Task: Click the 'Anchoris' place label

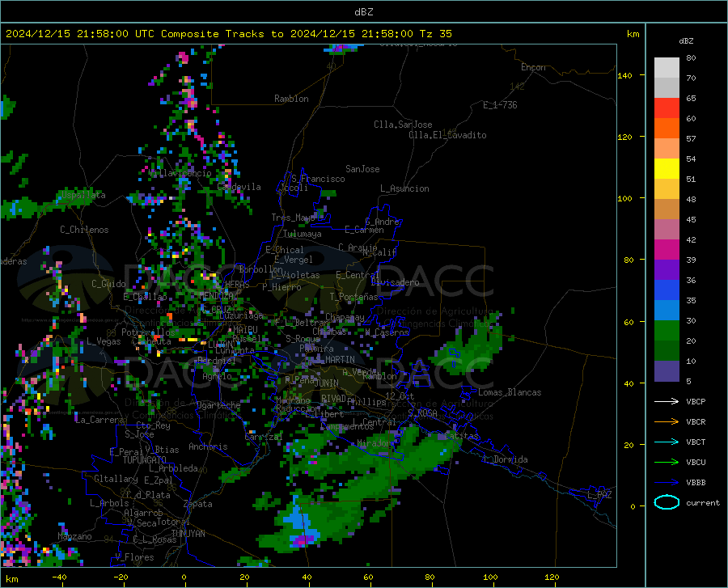Action: pos(208,446)
